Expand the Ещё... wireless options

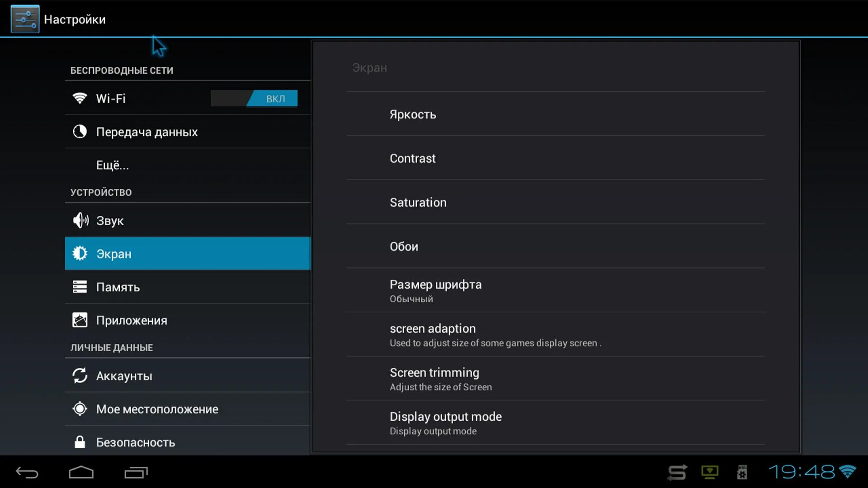[113, 165]
